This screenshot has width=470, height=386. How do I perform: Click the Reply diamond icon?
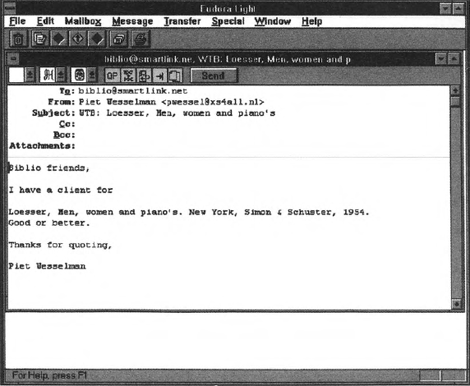point(59,39)
